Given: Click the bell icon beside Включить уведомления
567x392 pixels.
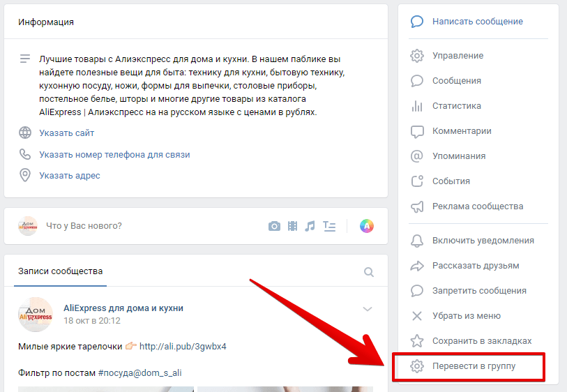Looking at the screenshot, I should [x=416, y=241].
